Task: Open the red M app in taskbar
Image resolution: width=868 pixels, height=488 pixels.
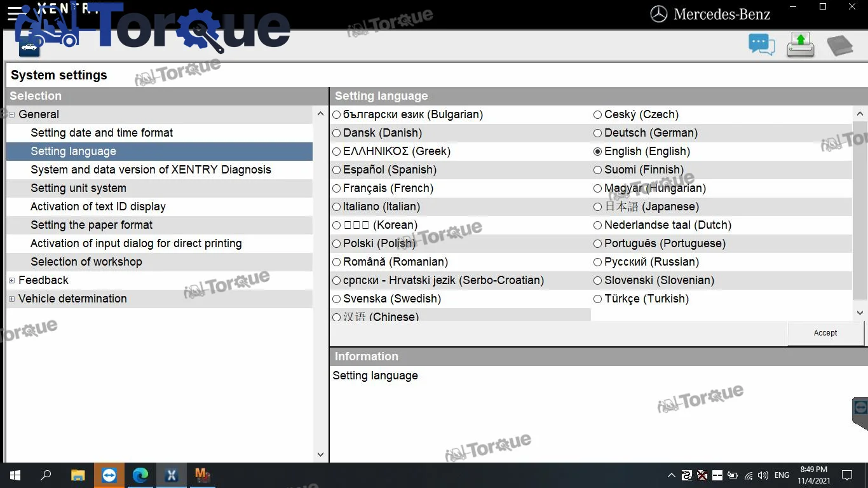Action: point(203,475)
